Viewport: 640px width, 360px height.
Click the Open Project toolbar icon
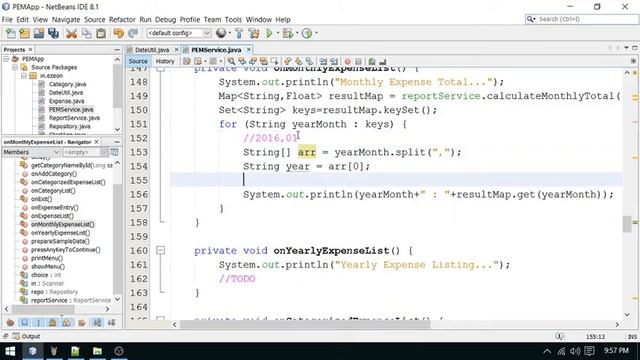pyautogui.click(x=39, y=33)
